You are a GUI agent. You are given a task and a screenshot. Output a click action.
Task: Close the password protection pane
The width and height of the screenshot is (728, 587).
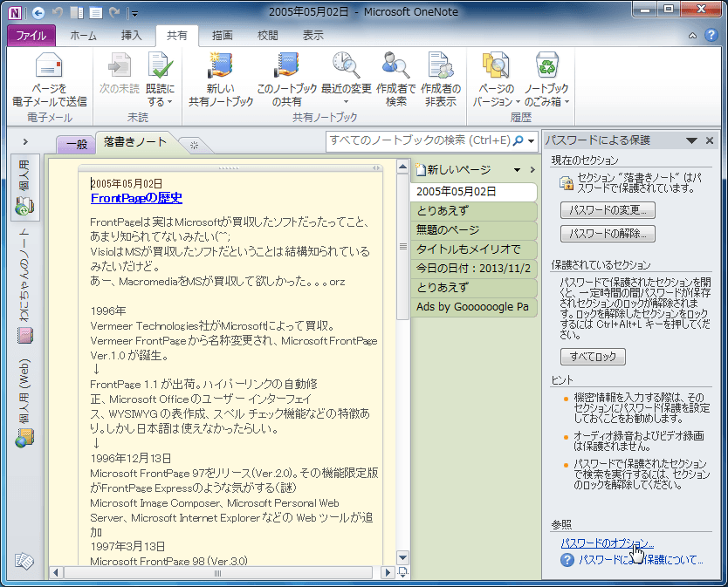[x=710, y=140]
